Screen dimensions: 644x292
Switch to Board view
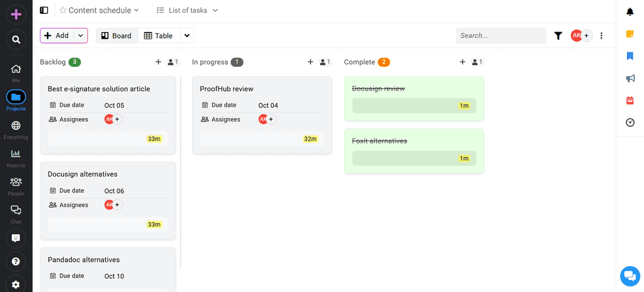[x=117, y=36]
